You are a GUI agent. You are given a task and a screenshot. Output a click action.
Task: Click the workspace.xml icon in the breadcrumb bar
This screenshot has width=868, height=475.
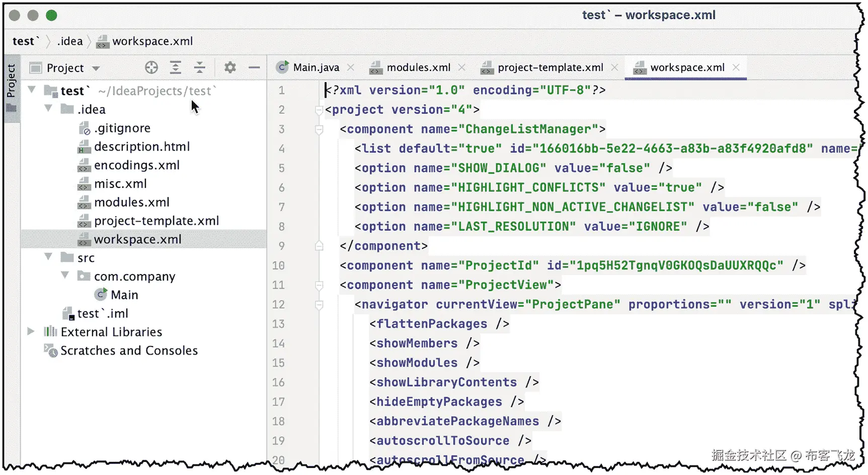coord(103,41)
